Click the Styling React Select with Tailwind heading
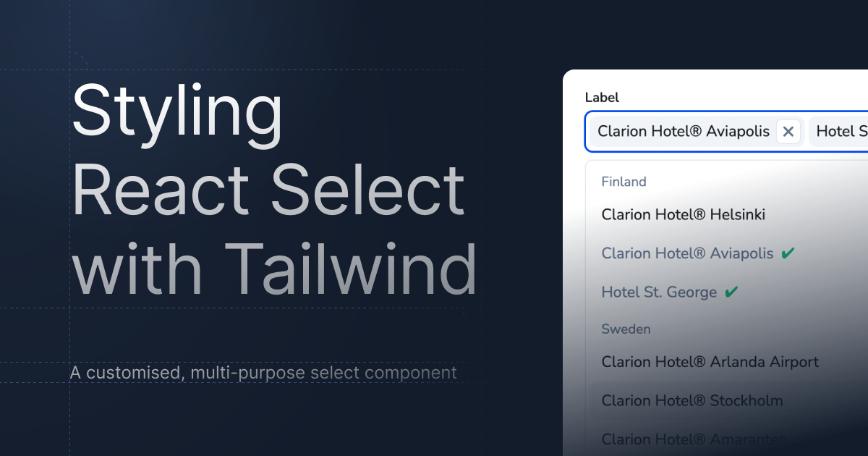The height and width of the screenshot is (456, 868). [x=274, y=190]
